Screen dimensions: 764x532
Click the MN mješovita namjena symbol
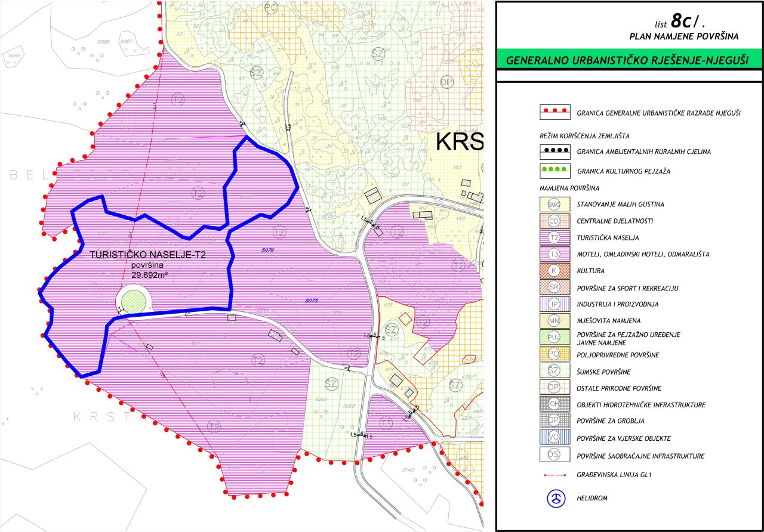point(554,320)
